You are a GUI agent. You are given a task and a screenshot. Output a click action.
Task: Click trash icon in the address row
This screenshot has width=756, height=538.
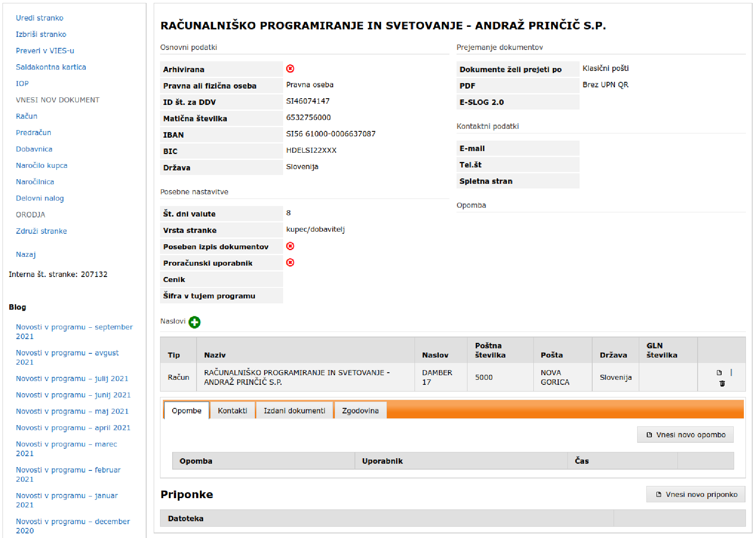(722, 384)
